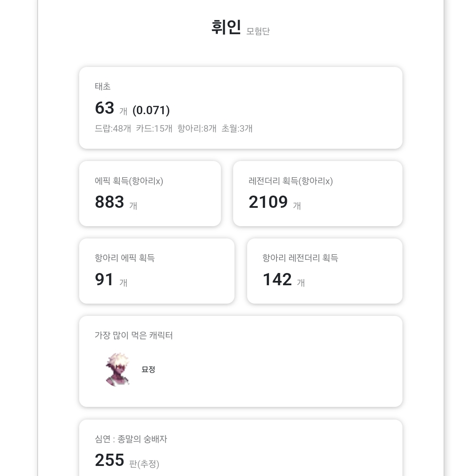Viewport: 472px width, 476px height.
Task: Select the 63 태초 count number
Action: [x=105, y=108]
